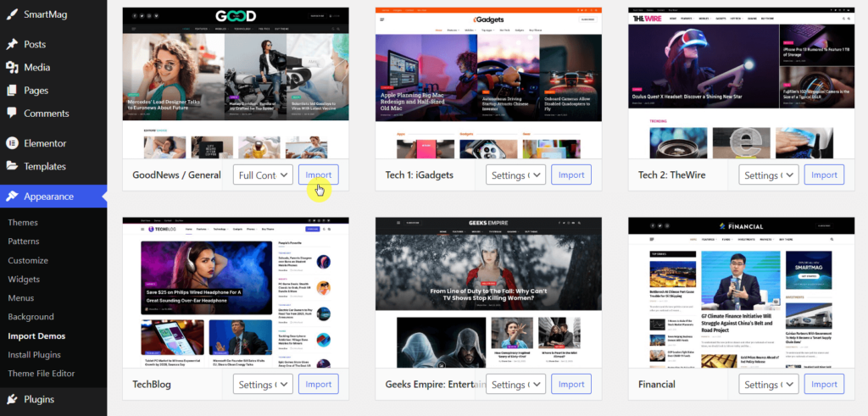Click the Geeks Empire preview thumbnail
The height and width of the screenshot is (416, 868).
pyautogui.click(x=488, y=292)
